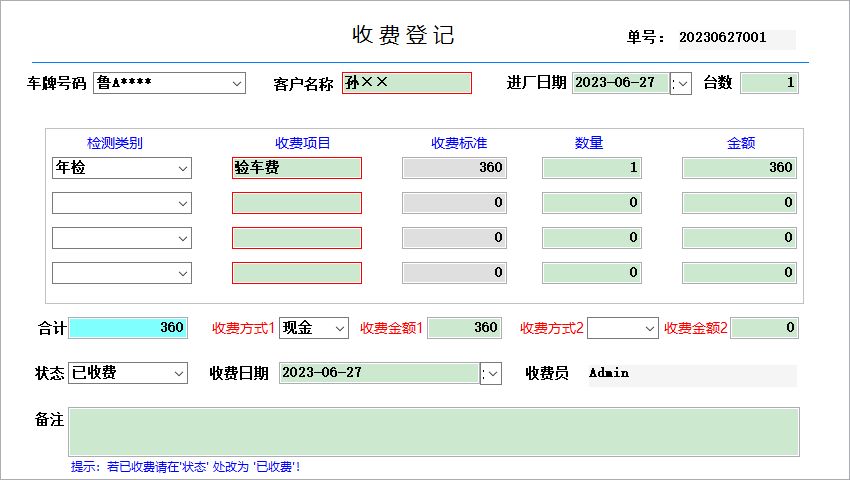Click the fourth row 收费标准 field

point(454,273)
